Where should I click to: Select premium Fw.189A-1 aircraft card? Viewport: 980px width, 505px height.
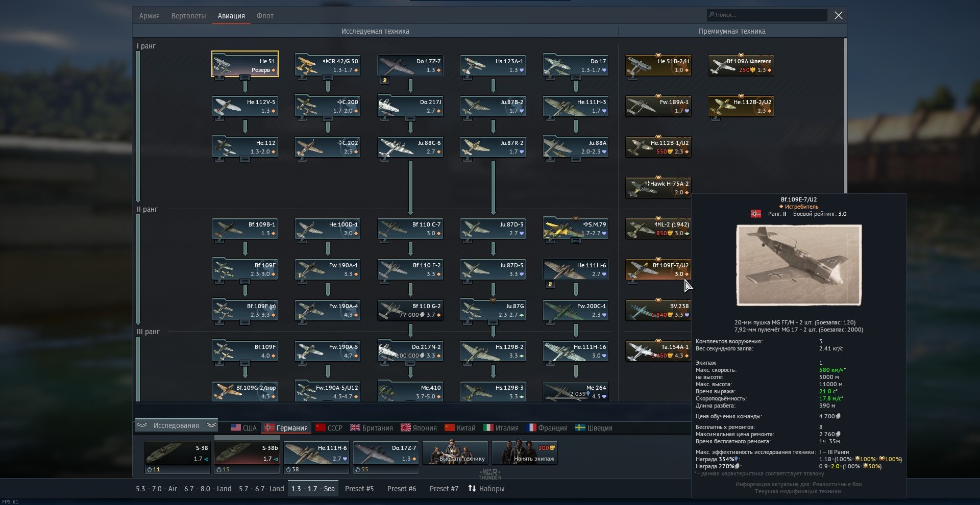tap(658, 106)
